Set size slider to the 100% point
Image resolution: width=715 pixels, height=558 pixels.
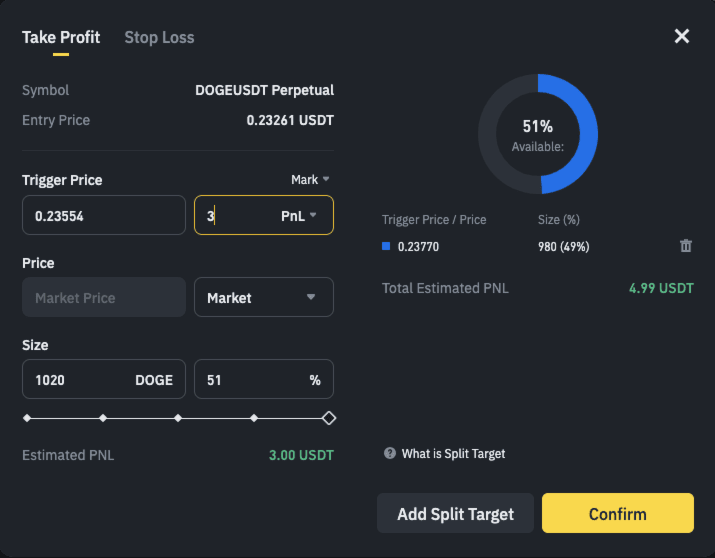click(x=329, y=417)
